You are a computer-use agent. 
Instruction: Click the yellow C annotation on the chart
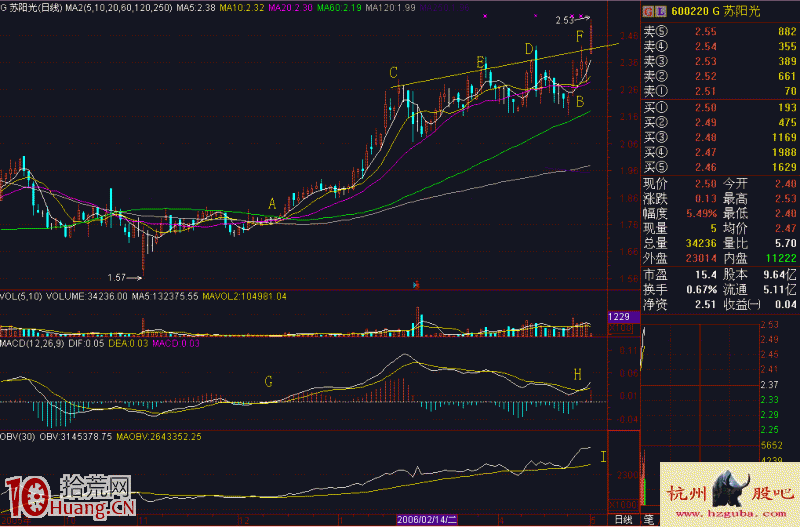pyautogui.click(x=394, y=73)
